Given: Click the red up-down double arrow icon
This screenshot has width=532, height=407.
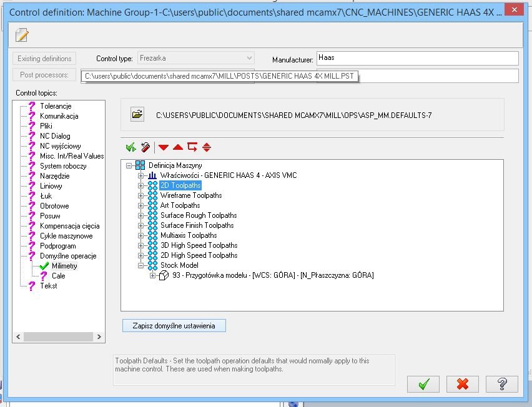Looking at the screenshot, I should click(207, 147).
